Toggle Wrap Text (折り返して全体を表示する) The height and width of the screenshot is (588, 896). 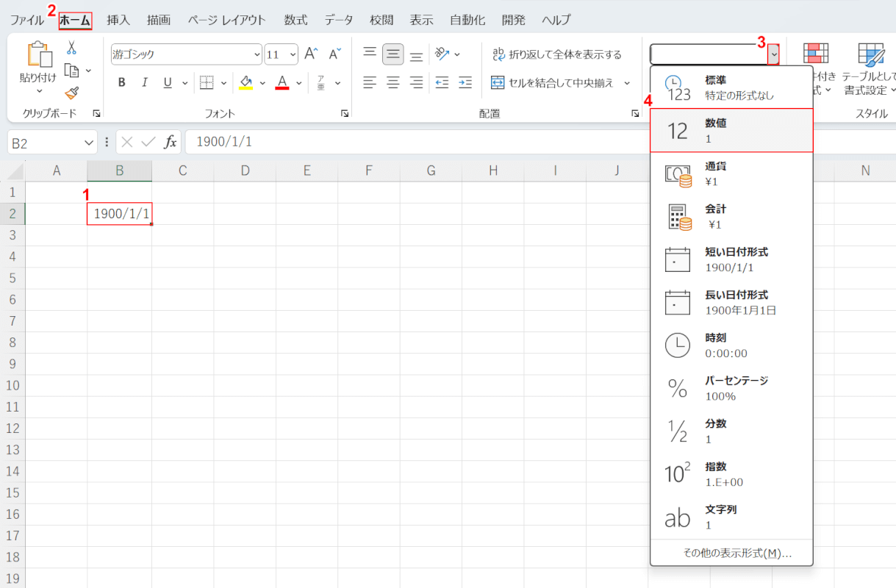coord(556,54)
